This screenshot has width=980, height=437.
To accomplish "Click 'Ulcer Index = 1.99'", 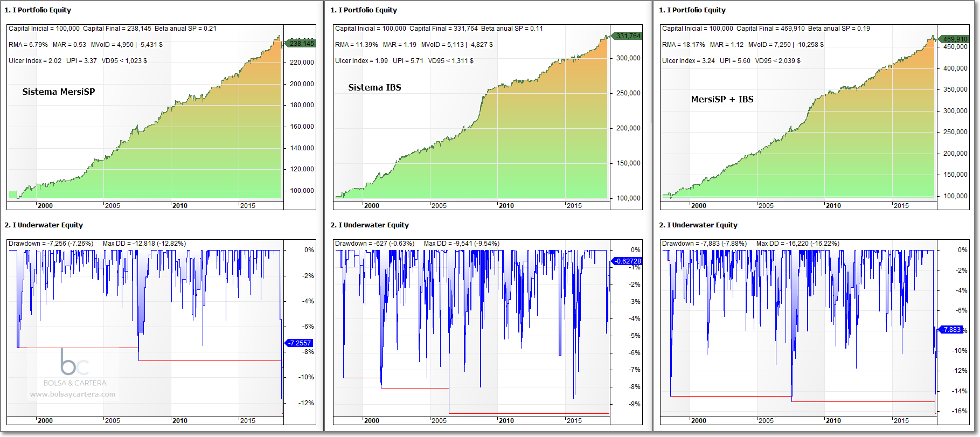I will pos(362,61).
